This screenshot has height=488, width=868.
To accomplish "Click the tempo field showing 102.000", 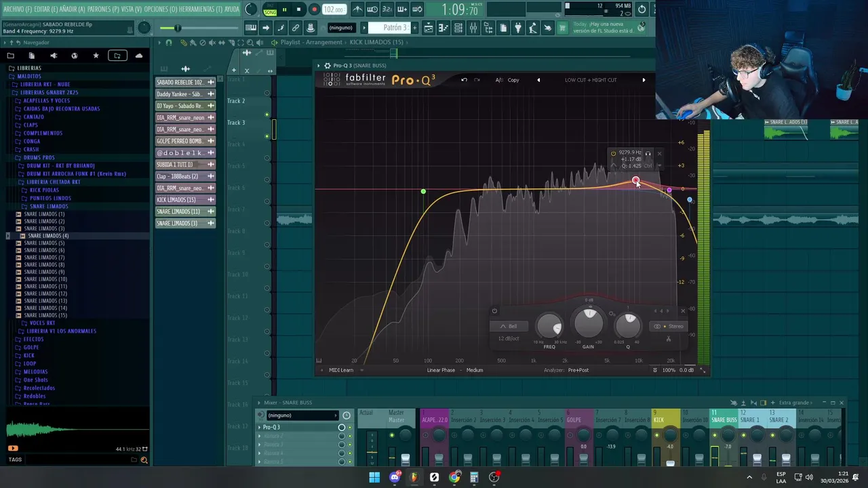I will 334,9.
